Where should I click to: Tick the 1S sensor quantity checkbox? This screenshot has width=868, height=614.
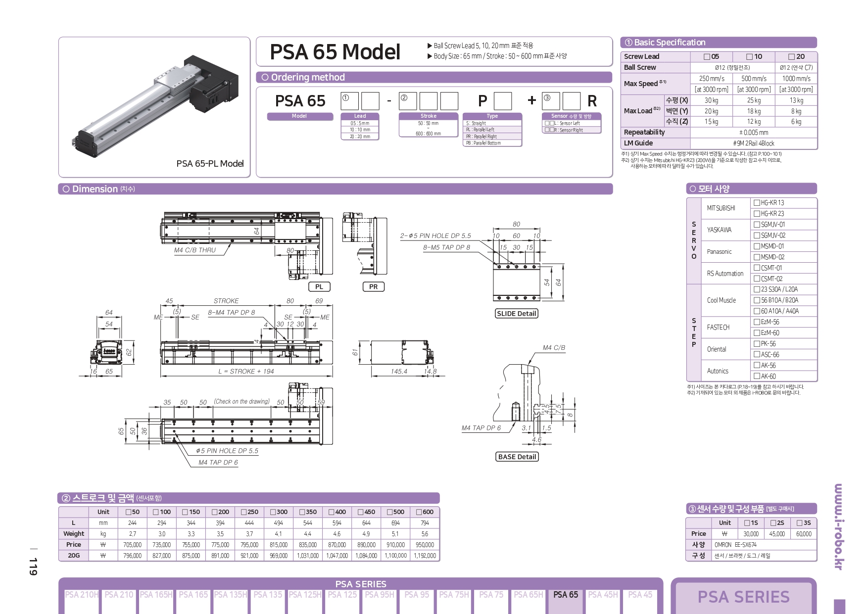pos(747,523)
